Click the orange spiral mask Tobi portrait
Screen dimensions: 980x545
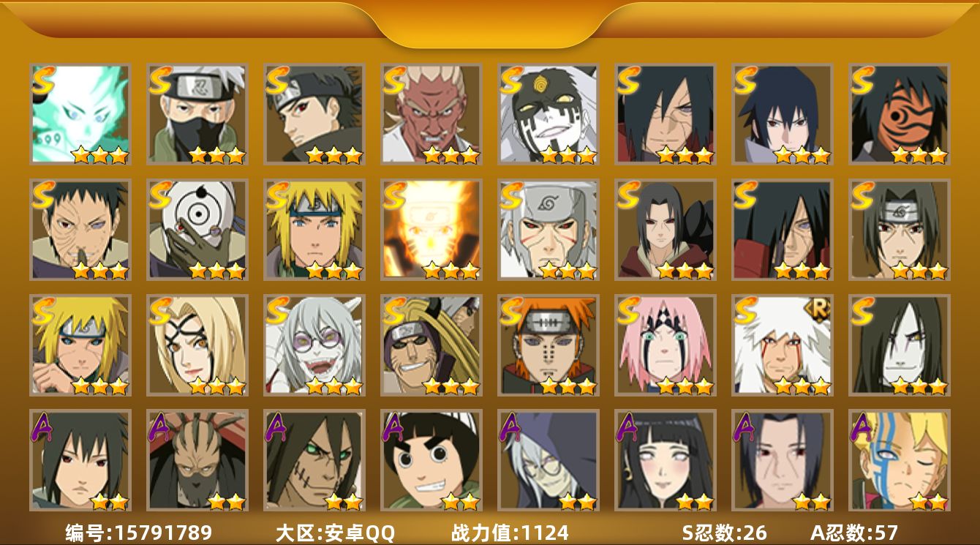[900, 114]
